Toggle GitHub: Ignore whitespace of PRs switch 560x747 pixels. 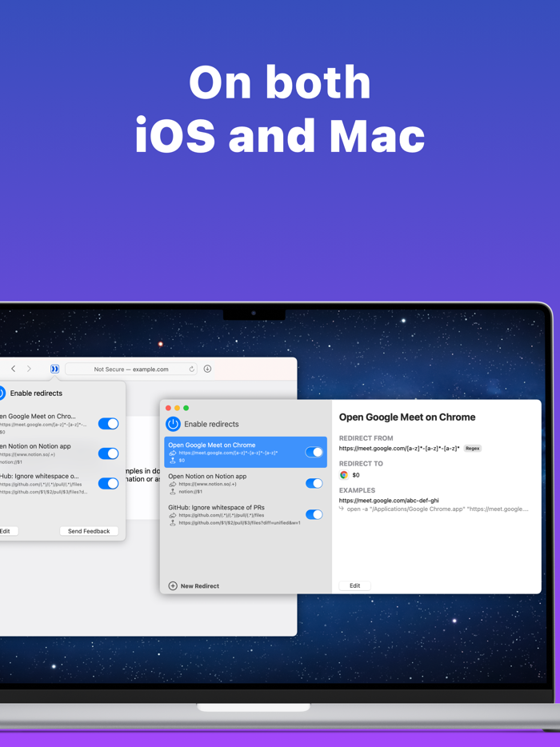coord(314,514)
